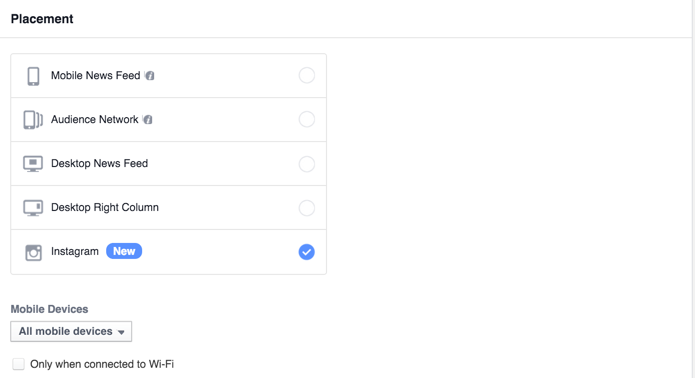
Task: Open the All mobile devices dropdown
Action: point(71,331)
